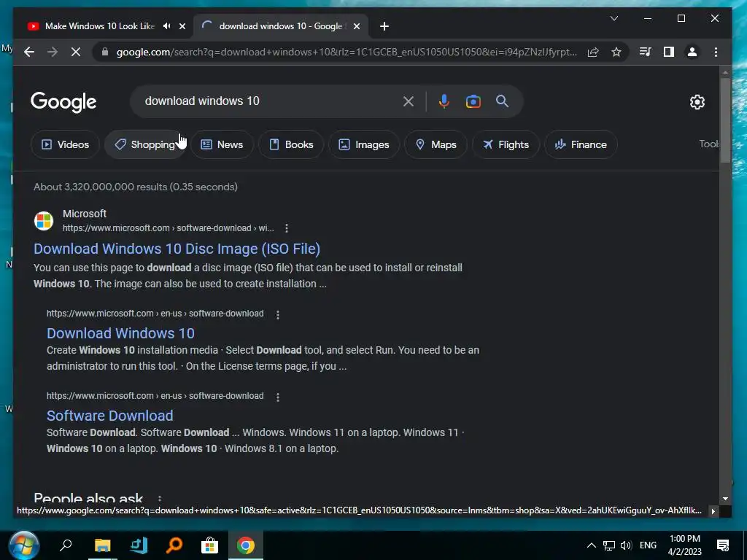Open File Explorer from taskbar

[x=102, y=545]
